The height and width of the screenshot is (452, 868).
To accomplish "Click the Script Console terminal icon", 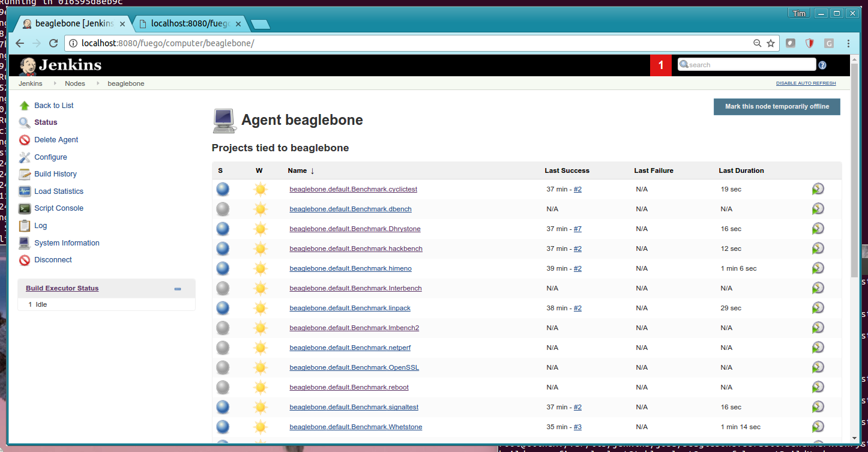I will point(25,208).
